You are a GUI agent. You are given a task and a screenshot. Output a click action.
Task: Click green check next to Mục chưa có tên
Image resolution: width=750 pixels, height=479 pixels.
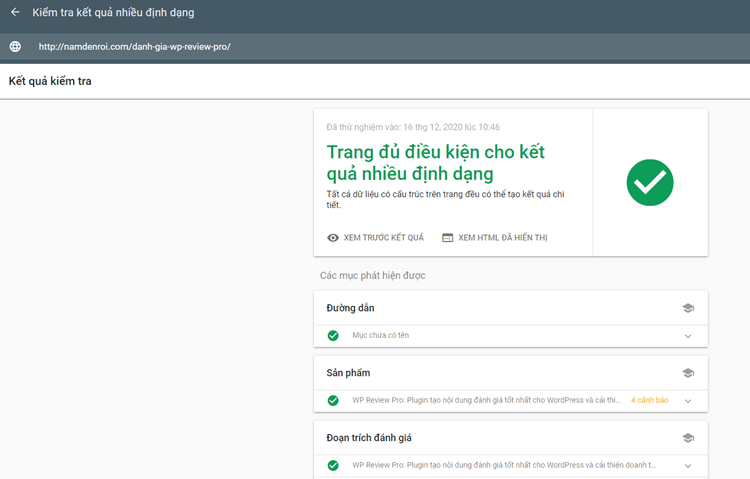point(333,336)
